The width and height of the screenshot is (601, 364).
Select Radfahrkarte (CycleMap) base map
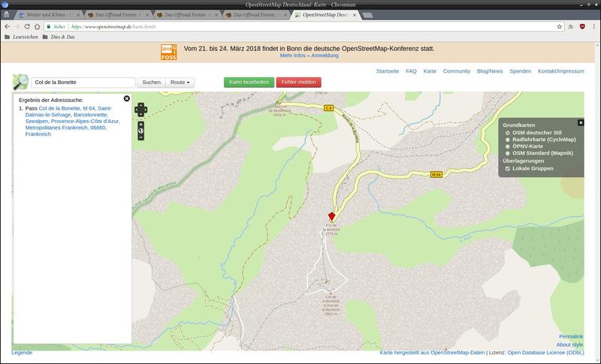click(508, 140)
